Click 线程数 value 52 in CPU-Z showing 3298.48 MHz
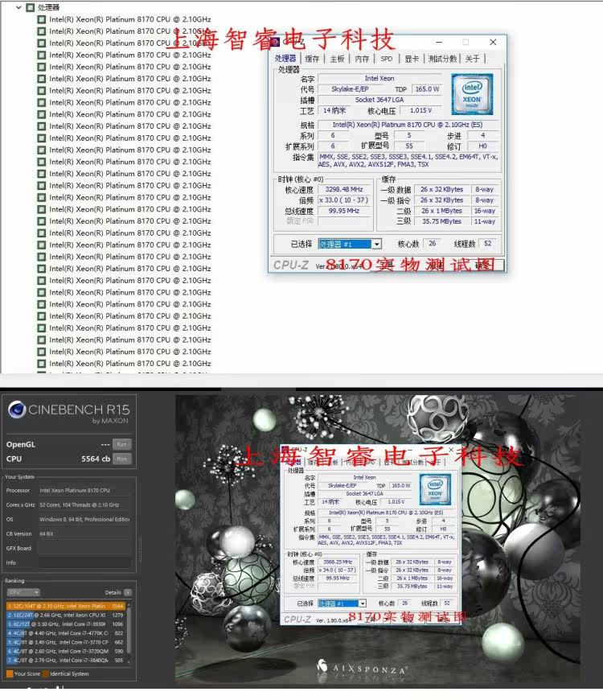 (487, 243)
